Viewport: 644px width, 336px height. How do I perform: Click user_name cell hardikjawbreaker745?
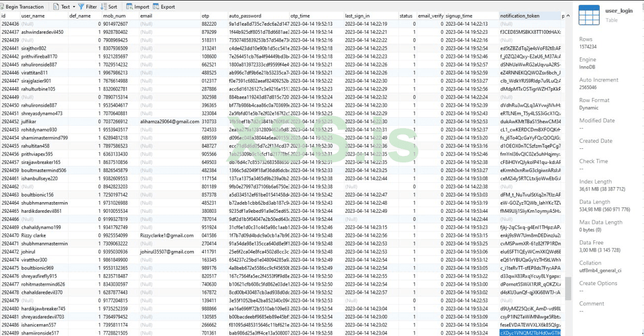(x=44, y=308)
